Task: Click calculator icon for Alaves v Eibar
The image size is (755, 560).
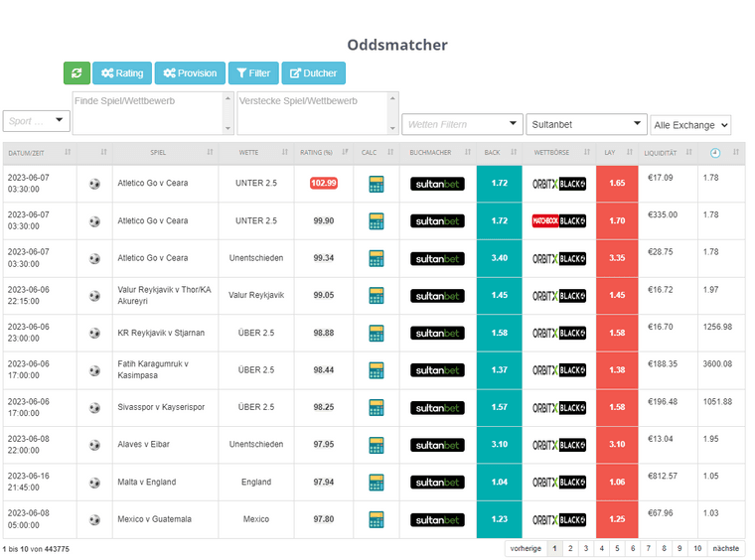Action: (x=376, y=445)
